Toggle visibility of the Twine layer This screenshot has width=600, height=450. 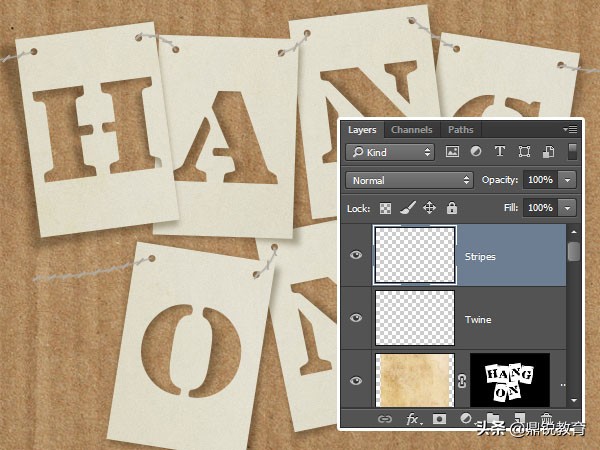coord(356,318)
